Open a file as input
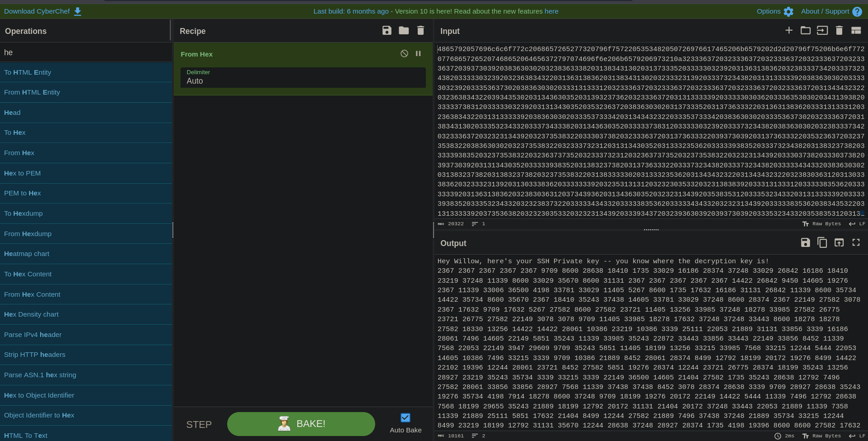Image resolution: width=868 pixels, height=441 pixels. coord(806,30)
